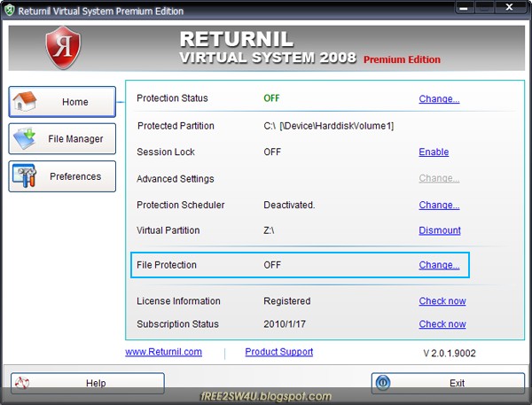532x405 pixels.
Task: Click the red 'Premium Edition' banner text
Action: (x=402, y=59)
